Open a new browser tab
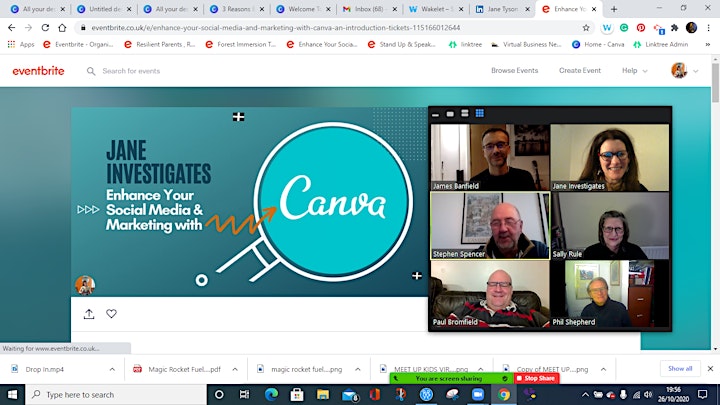 pyautogui.click(x=614, y=9)
